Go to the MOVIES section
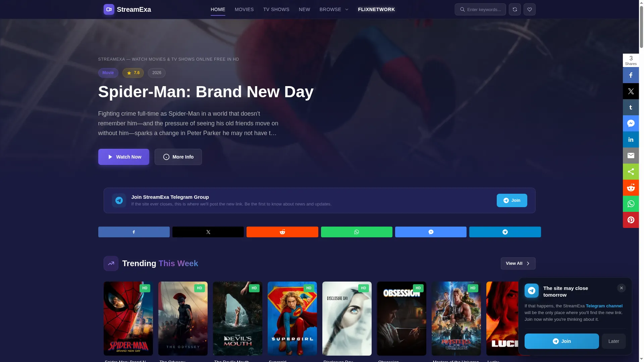 point(244,9)
